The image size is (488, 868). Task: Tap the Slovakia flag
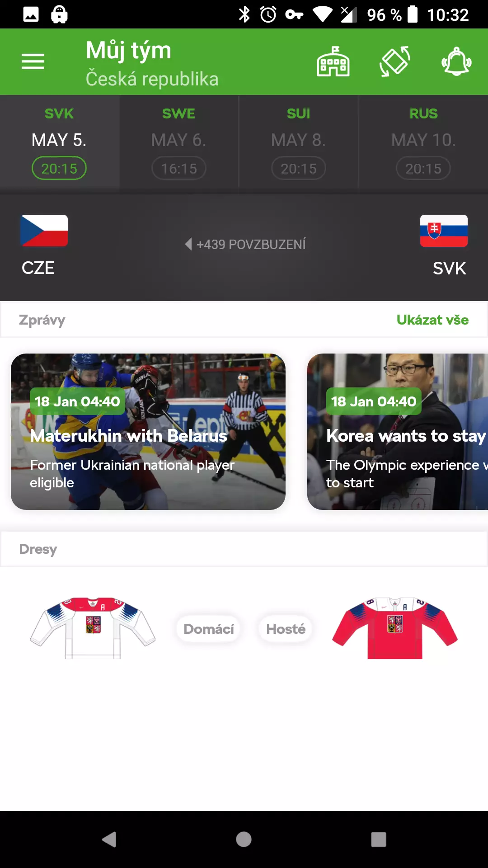click(x=444, y=231)
